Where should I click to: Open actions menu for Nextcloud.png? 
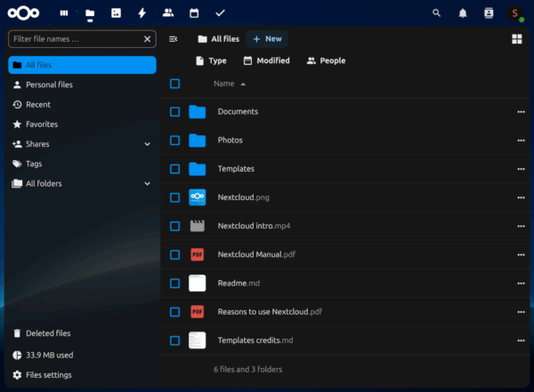click(x=521, y=197)
